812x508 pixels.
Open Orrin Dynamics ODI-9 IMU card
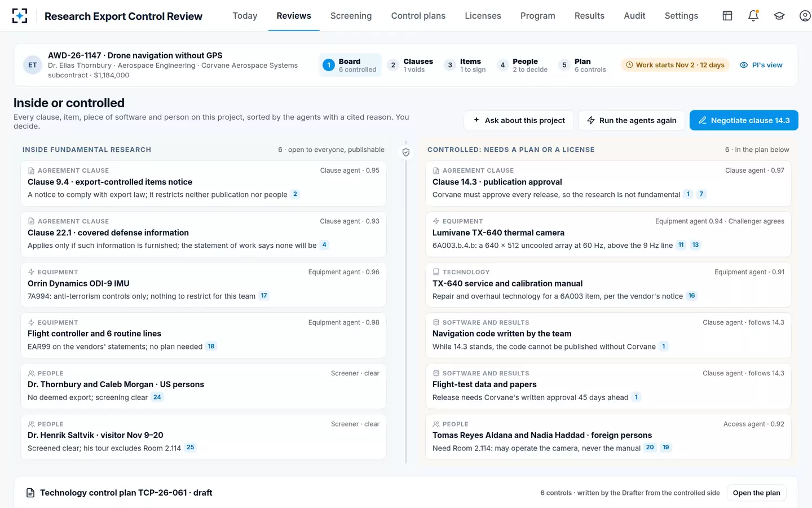click(204, 285)
